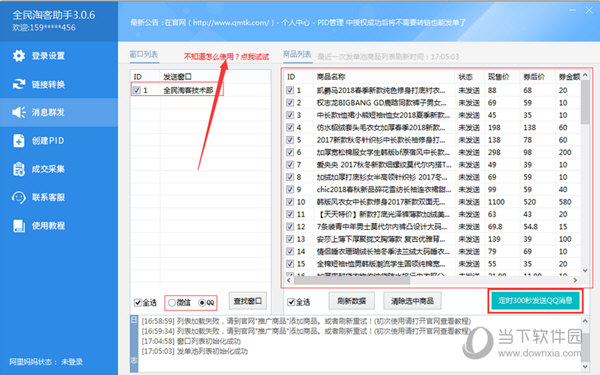
Task: Select product name '权志龙BIGBANG GD' row
Action: pos(382,103)
